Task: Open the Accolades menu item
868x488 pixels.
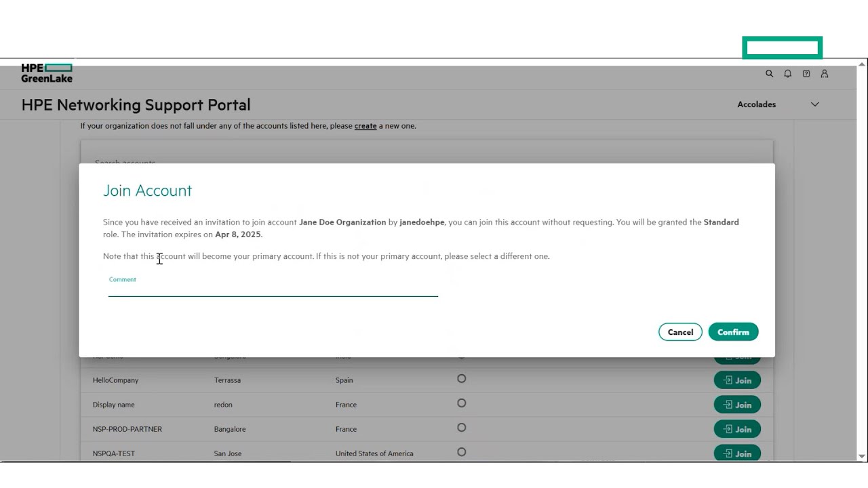Action: coord(756,104)
